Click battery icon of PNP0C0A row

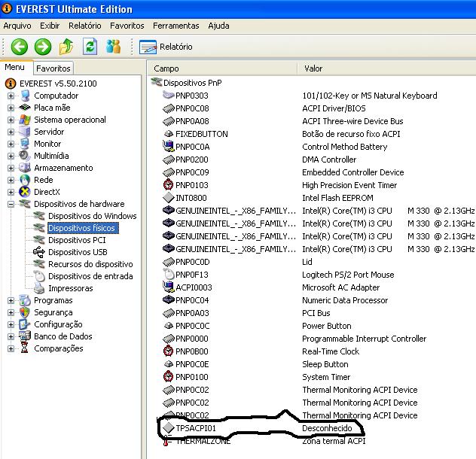pyautogui.click(x=169, y=146)
